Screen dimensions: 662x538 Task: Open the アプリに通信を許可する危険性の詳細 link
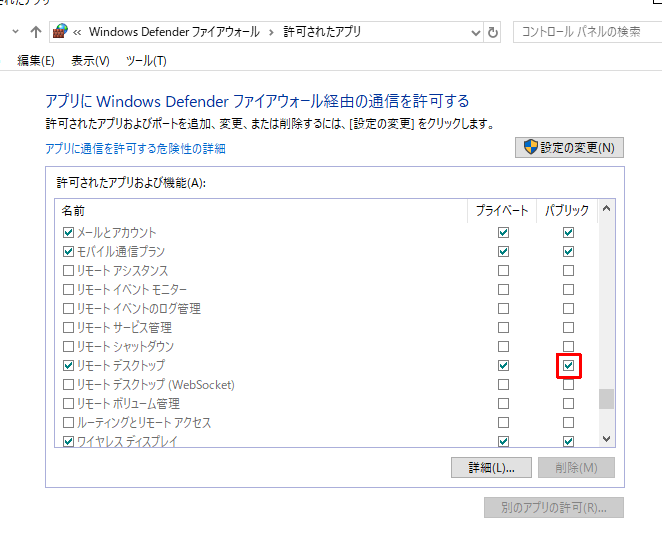136,149
